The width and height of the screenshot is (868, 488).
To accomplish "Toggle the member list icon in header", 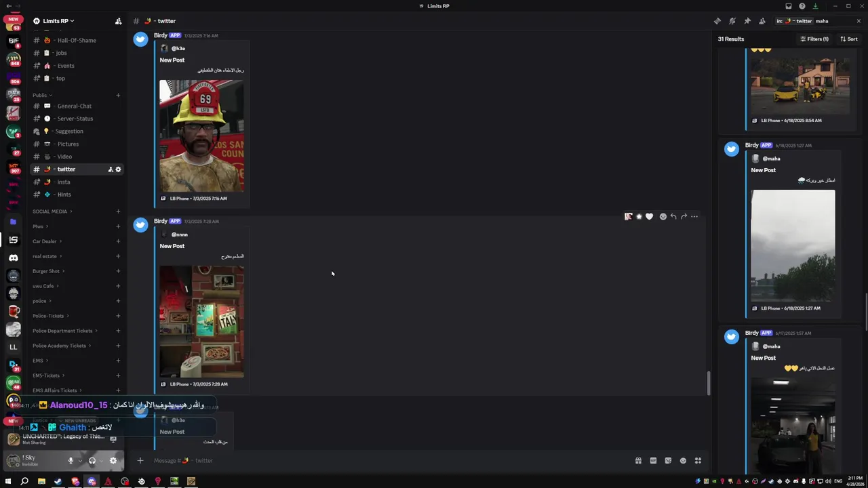I will 762,21.
